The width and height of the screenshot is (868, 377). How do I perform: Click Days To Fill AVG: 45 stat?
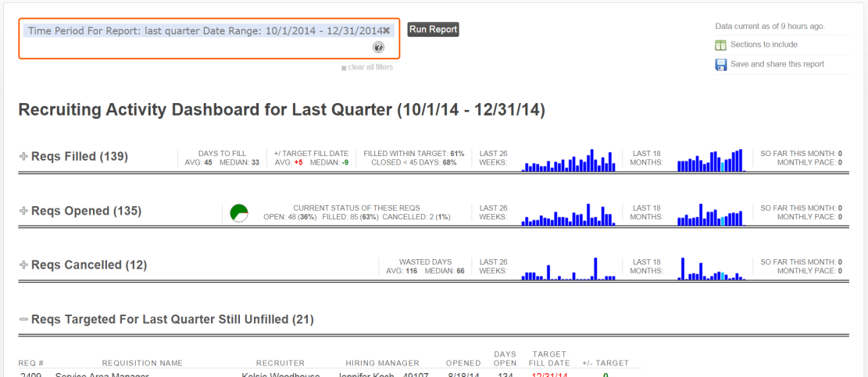coord(198,162)
